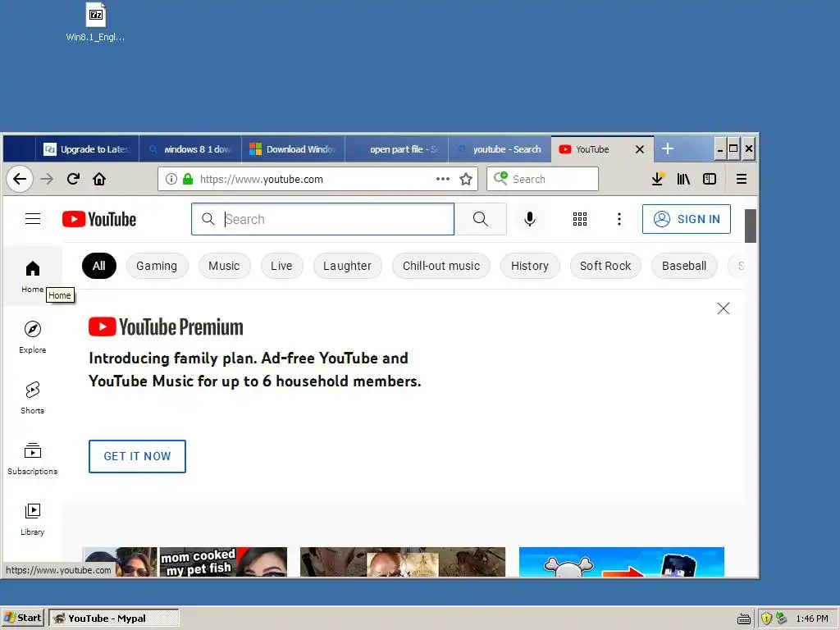840x630 pixels.
Task: Open Subscriptions in the YouTube sidebar
Action: (33, 459)
